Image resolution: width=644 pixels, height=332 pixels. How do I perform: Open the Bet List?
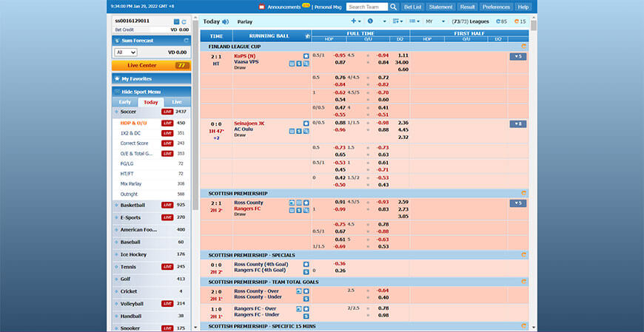[412, 7]
